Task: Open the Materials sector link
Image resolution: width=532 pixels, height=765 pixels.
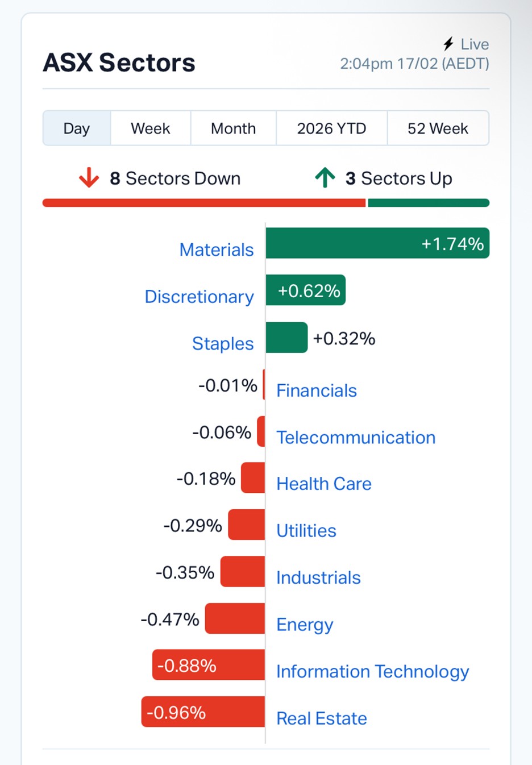Action: click(217, 250)
